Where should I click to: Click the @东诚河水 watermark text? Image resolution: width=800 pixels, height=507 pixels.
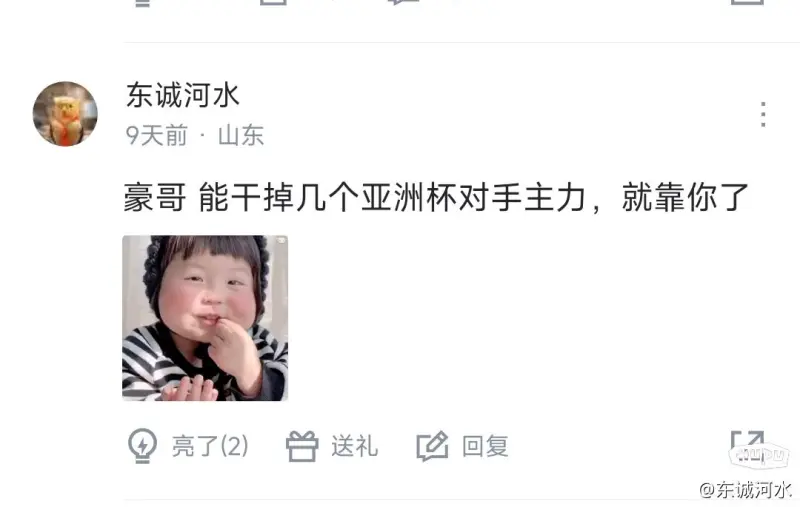click(744, 490)
